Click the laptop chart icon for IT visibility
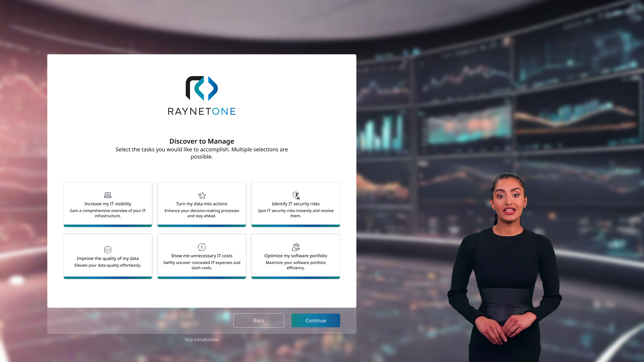The height and width of the screenshot is (362, 644). point(108,195)
